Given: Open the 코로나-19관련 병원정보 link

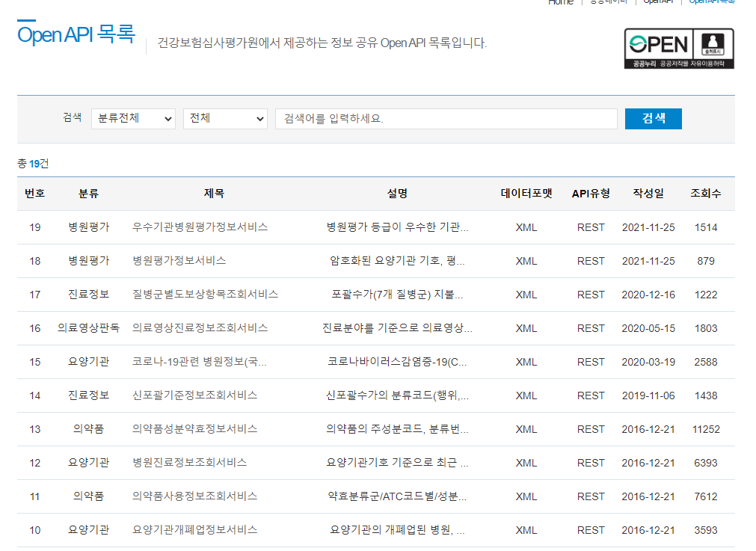Looking at the screenshot, I should coord(199,362).
